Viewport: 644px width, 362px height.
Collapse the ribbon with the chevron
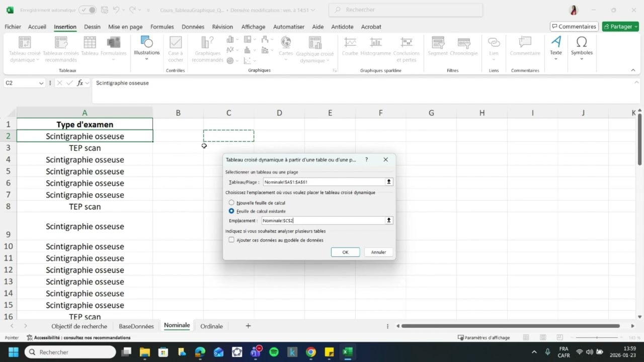(x=634, y=70)
